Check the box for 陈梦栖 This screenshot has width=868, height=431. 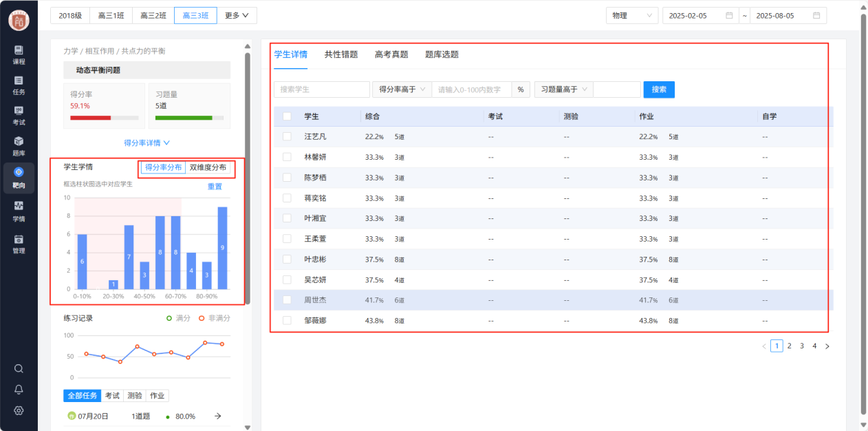[287, 178]
